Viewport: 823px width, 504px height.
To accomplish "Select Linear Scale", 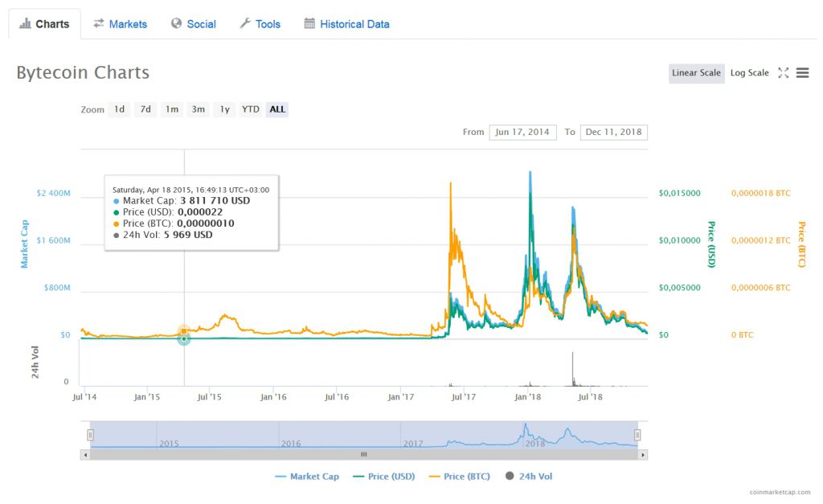I will [x=696, y=73].
